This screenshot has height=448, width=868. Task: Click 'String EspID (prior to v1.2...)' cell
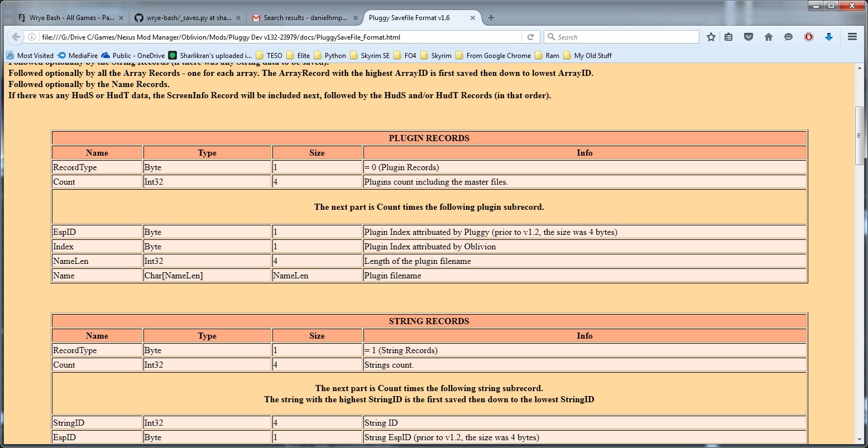pyautogui.click(x=584, y=437)
